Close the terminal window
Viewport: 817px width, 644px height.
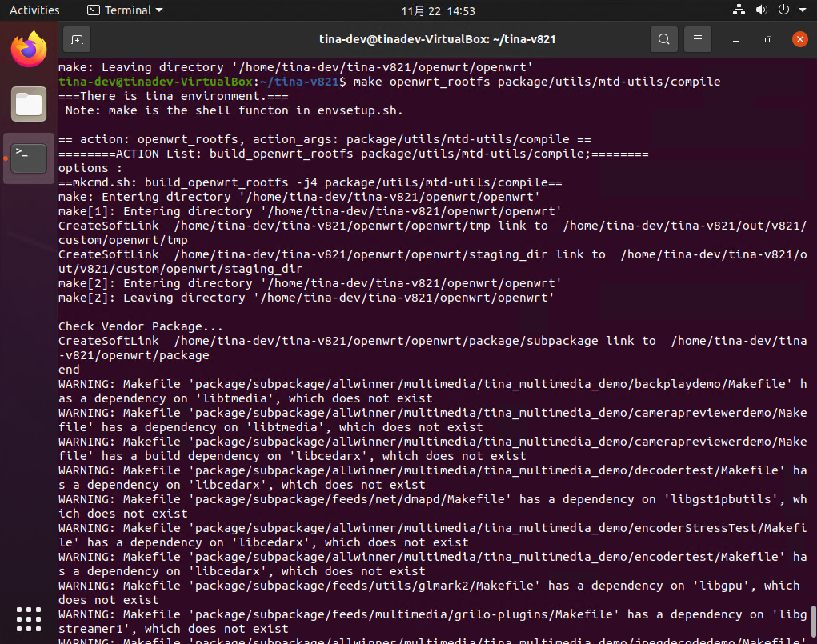click(x=799, y=38)
